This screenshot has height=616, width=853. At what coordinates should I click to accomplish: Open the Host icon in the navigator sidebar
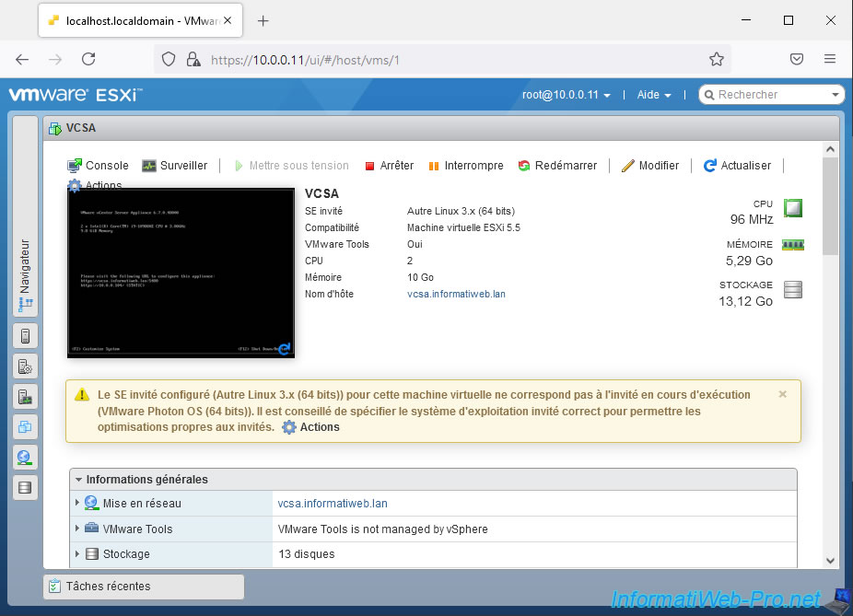click(x=25, y=336)
